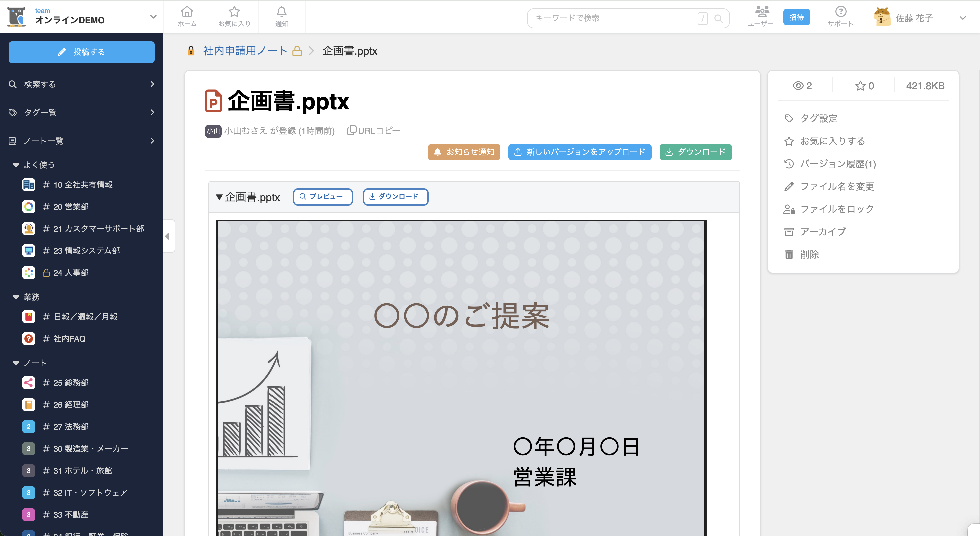Open the users icon (ユーザー)
This screenshot has width=980, height=536.
pyautogui.click(x=762, y=11)
